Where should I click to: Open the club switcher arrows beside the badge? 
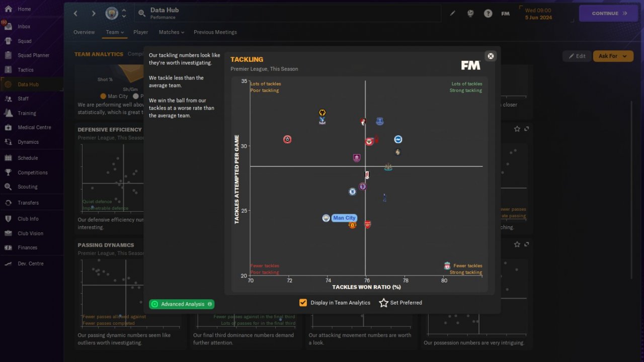124,14
